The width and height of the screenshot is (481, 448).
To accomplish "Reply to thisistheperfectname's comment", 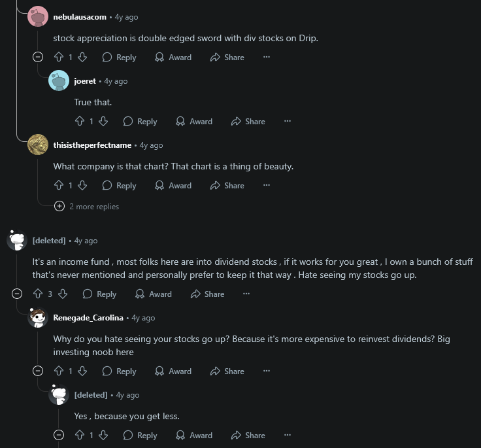I will 119,185.
